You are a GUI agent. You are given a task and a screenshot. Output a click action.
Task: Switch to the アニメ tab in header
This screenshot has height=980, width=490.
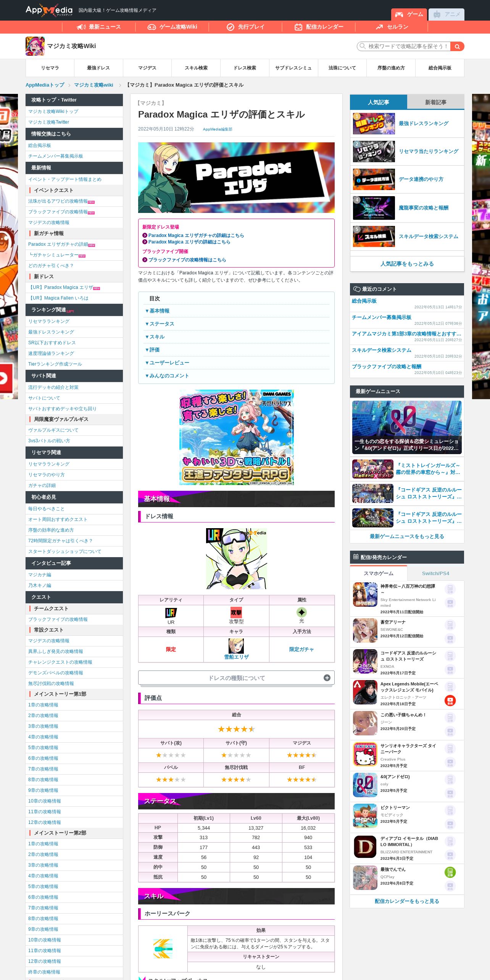[x=446, y=15]
